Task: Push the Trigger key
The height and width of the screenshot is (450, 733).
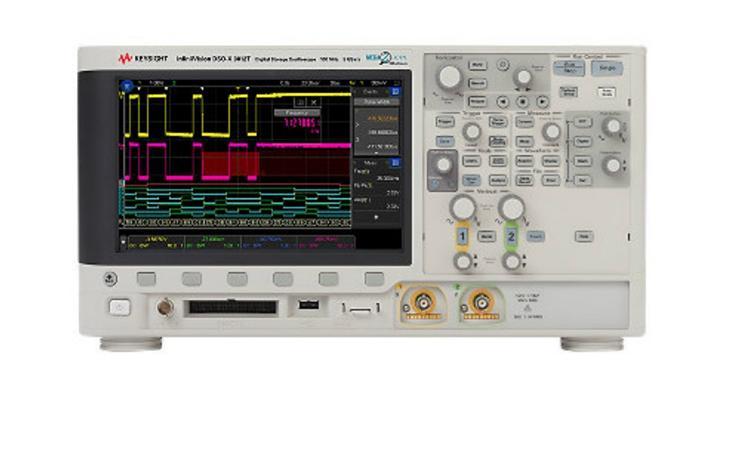Action: coord(445,122)
